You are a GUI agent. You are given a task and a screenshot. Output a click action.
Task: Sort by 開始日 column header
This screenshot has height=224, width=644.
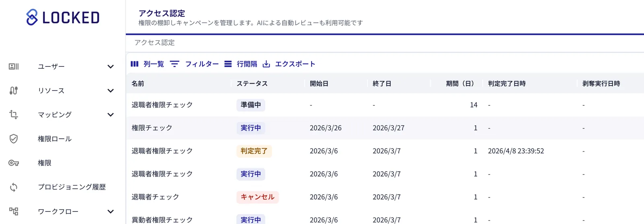319,84
